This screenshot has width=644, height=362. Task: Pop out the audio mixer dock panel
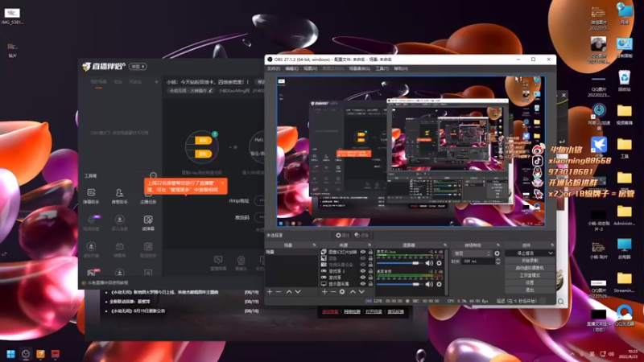point(445,245)
